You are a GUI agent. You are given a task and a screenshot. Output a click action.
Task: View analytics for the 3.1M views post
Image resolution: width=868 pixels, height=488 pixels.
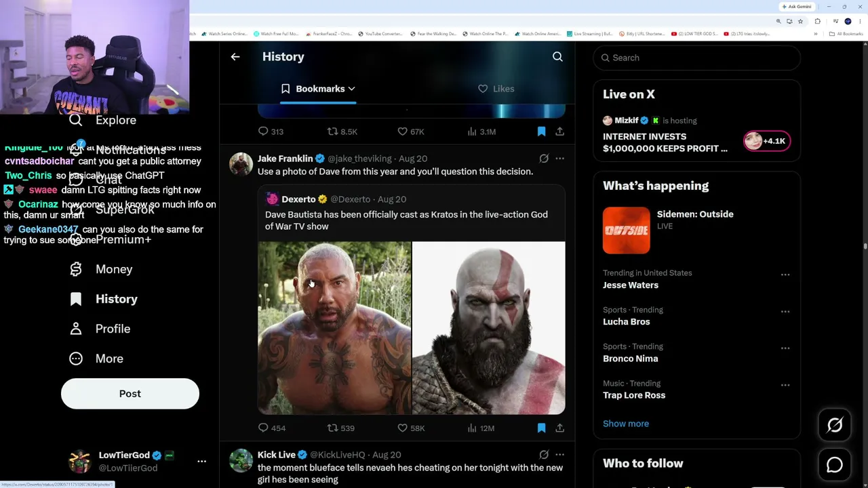pyautogui.click(x=481, y=131)
